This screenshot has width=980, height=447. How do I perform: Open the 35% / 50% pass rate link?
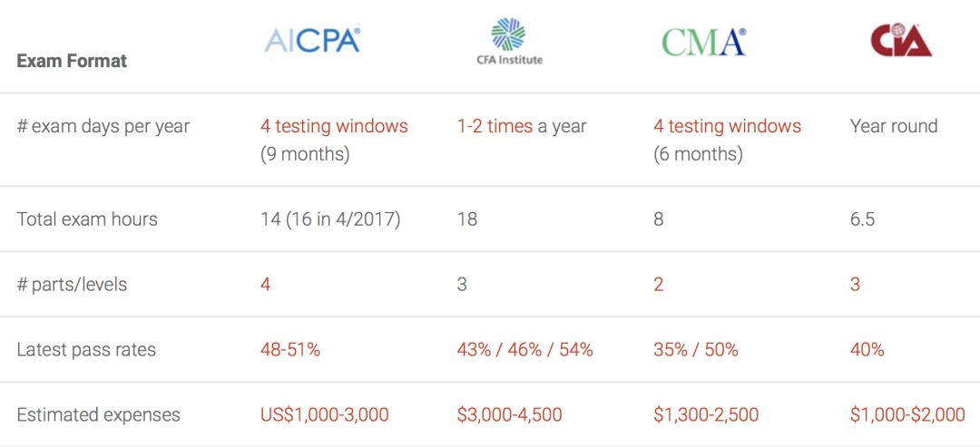click(696, 350)
